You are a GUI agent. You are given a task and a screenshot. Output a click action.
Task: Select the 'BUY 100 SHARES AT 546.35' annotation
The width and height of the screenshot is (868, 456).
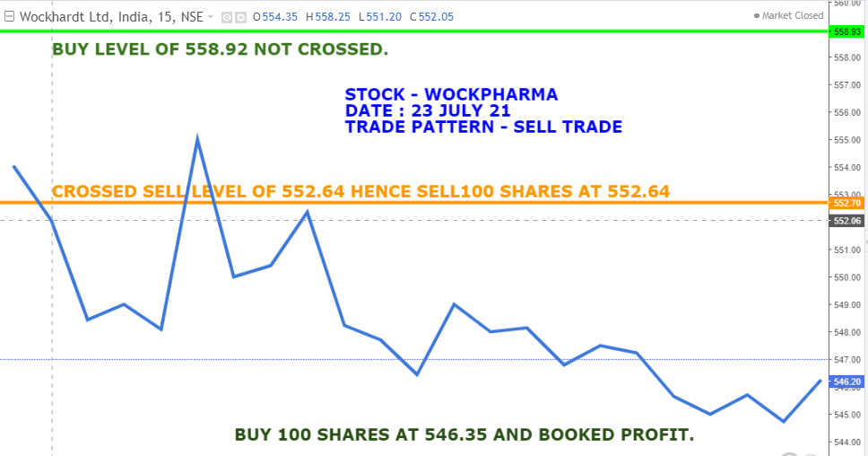[464, 435]
